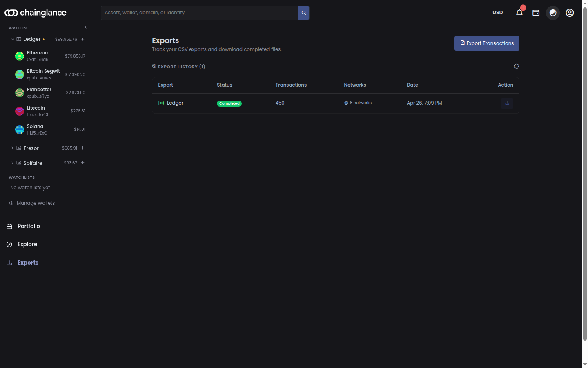Viewport: 588px width, 368px height.
Task: Click the Ledger wallet icon in the table row
Action: pos(161,103)
